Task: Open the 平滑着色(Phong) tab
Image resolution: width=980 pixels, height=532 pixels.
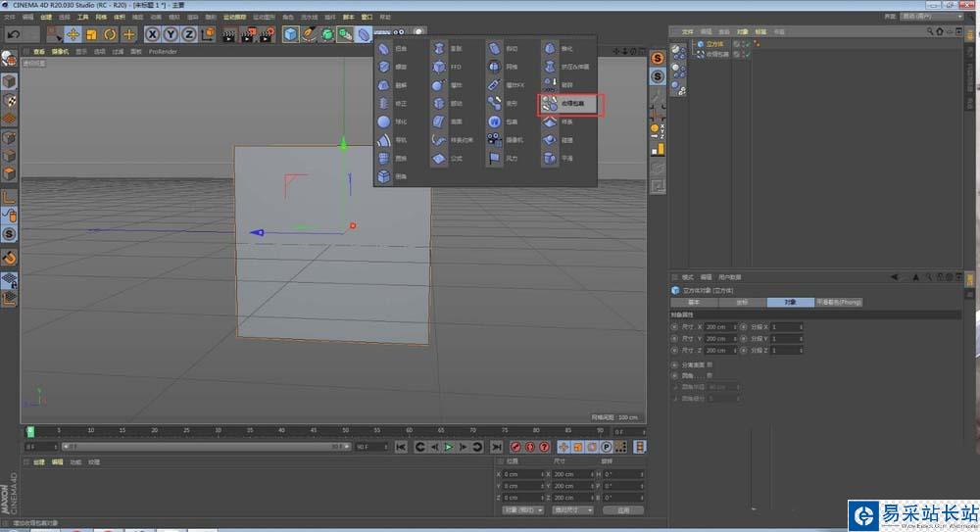Action: point(838,302)
